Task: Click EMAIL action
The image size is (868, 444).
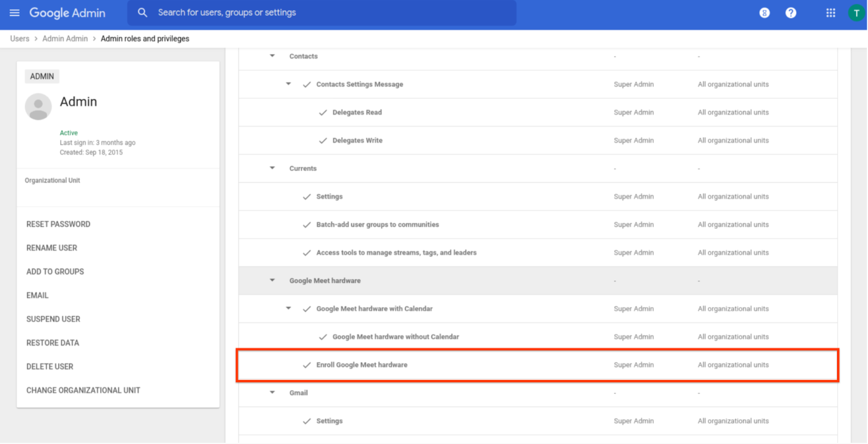Action: 37,295
